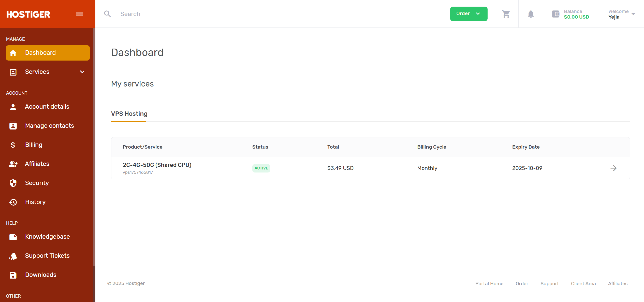Viewport: 644px width, 302px height.
Task: Expand the Services submenu chevron
Action: [x=82, y=72]
